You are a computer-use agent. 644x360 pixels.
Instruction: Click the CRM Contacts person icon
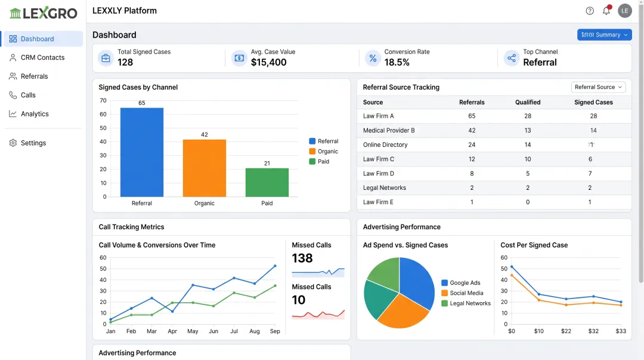pos(13,57)
